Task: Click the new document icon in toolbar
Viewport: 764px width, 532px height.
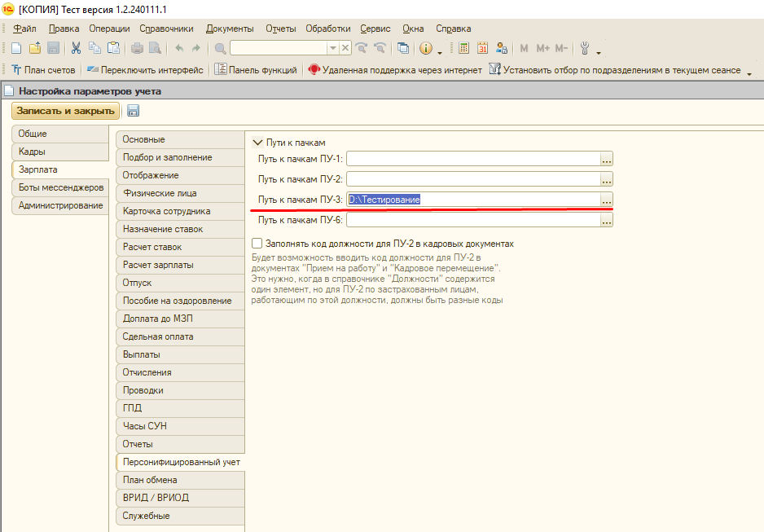Action: (15, 48)
